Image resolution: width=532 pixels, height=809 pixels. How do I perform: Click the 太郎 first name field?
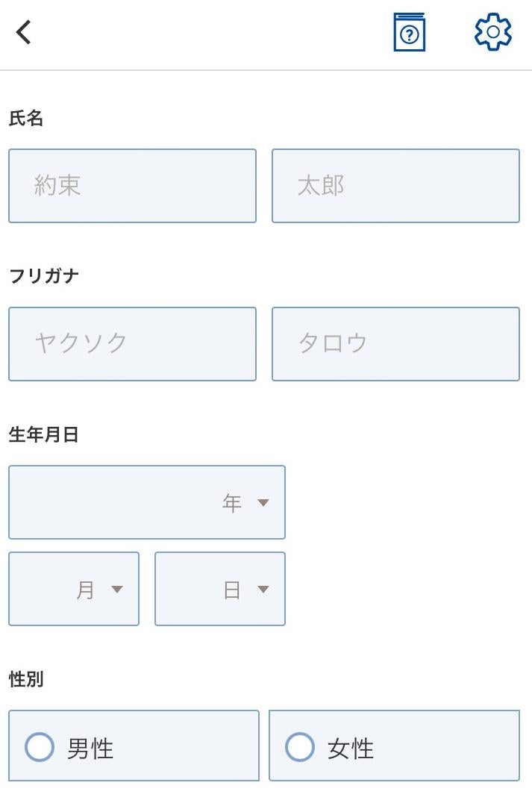click(395, 186)
